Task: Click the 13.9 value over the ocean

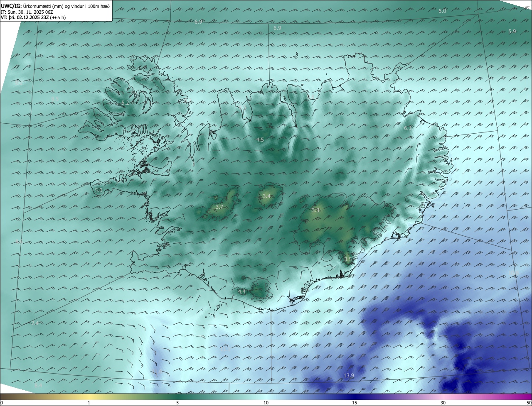Action: click(349, 375)
